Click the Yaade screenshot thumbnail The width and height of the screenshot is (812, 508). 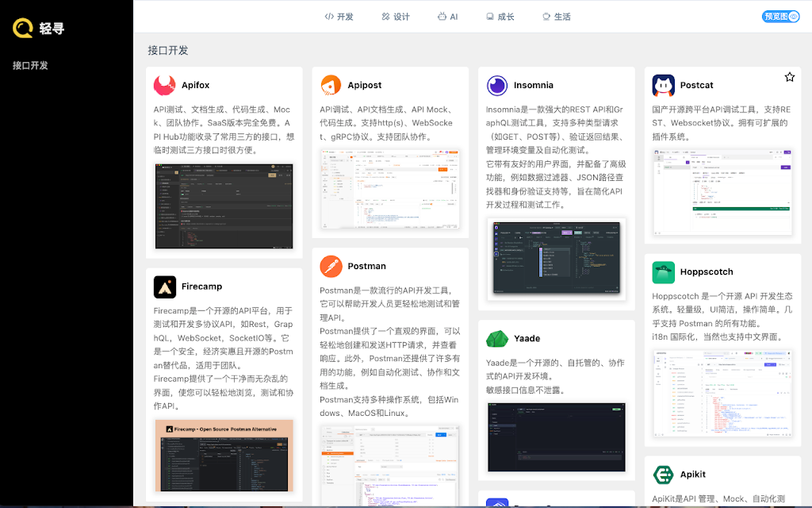[x=556, y=437]
